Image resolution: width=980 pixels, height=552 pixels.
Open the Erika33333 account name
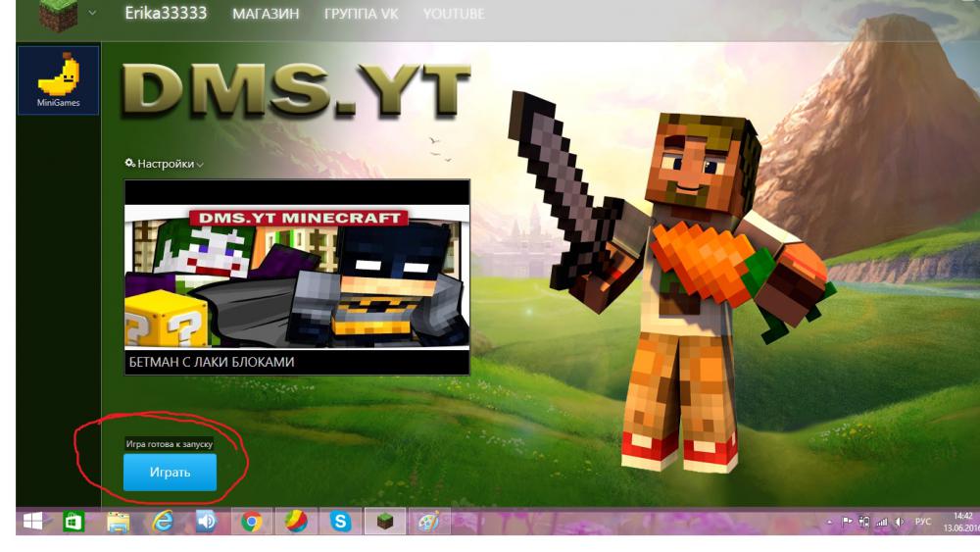[166, 14]
